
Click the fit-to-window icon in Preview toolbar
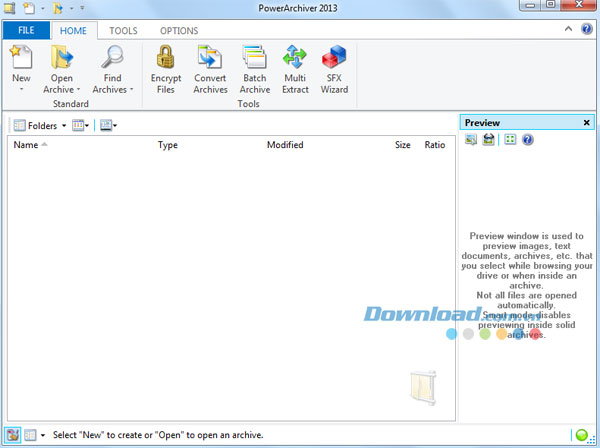510,140
